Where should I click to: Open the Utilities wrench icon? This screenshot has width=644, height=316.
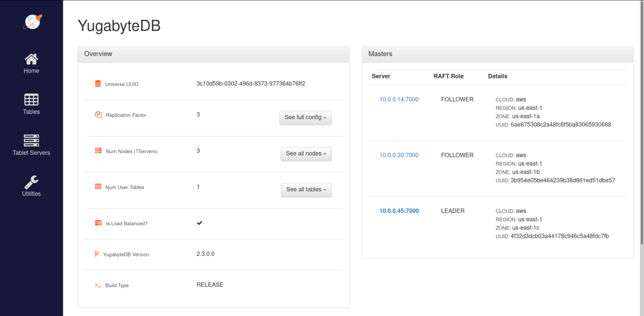coord(31,182)
